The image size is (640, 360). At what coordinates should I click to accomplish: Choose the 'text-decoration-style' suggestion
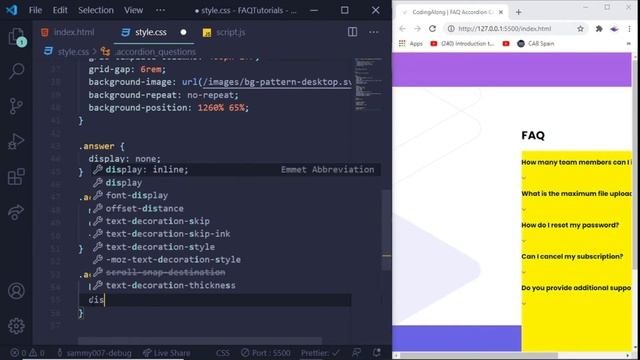click(235, 247)
